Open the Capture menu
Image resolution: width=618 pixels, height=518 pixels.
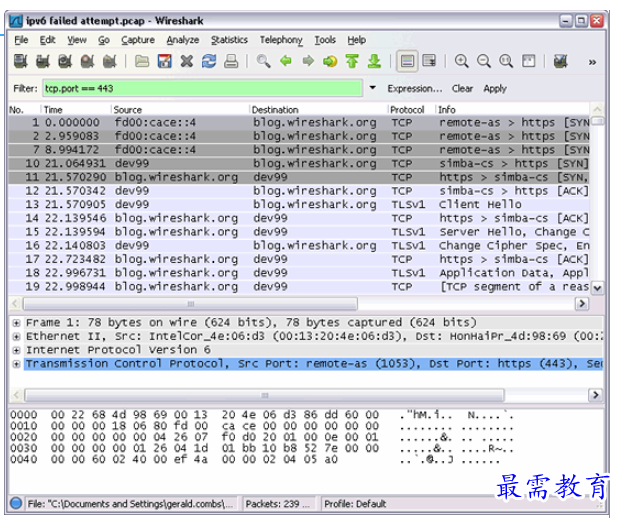(138, 40)
